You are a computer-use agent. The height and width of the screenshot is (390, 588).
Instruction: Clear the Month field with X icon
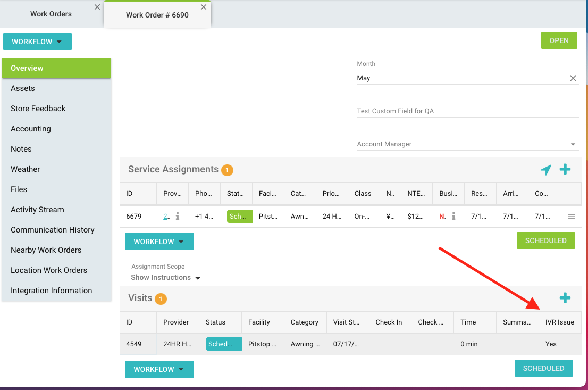click(x=573, y=78)
